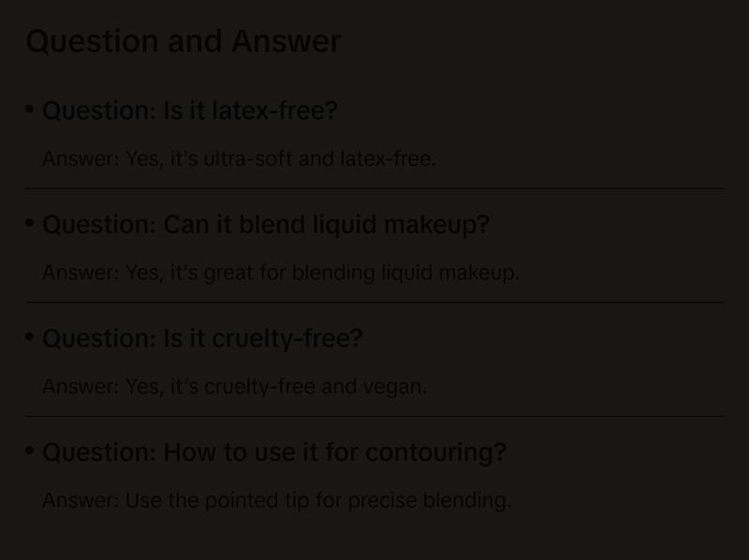
Task: Click the 'Question and Answer' heading
Action: 184,41
